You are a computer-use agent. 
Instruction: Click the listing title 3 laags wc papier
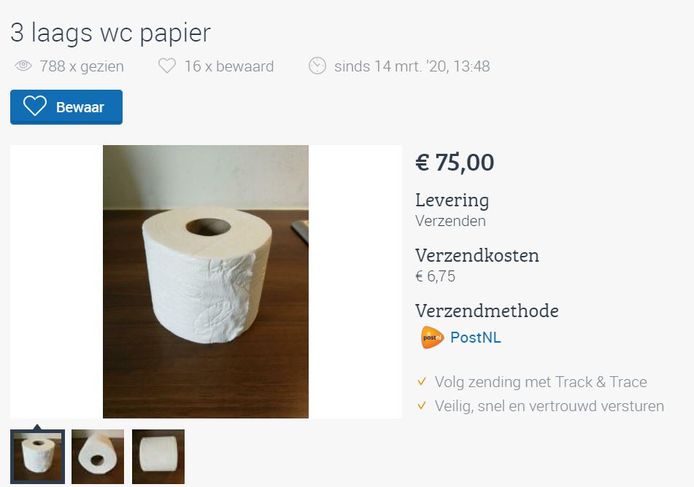tap(110, 33)
